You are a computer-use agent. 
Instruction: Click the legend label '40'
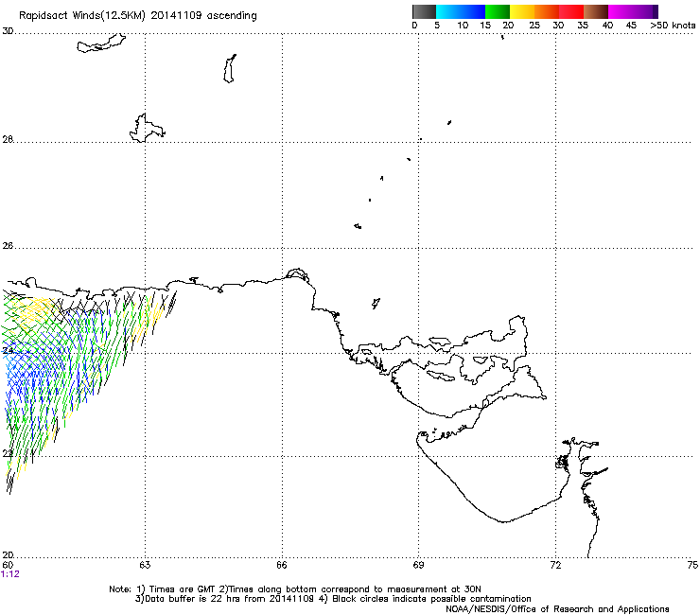click(607, 26)
